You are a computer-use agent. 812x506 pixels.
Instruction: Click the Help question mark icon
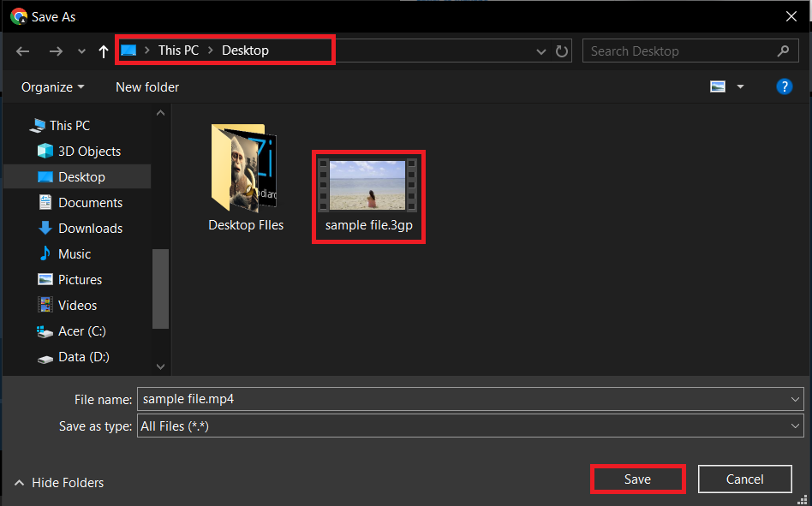point(785,86)
